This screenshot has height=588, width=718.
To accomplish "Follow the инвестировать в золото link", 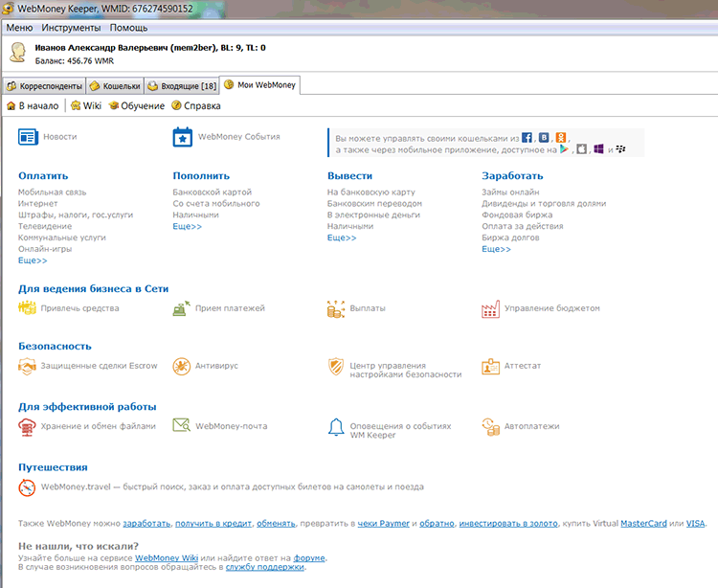I will tap(508, 524).
